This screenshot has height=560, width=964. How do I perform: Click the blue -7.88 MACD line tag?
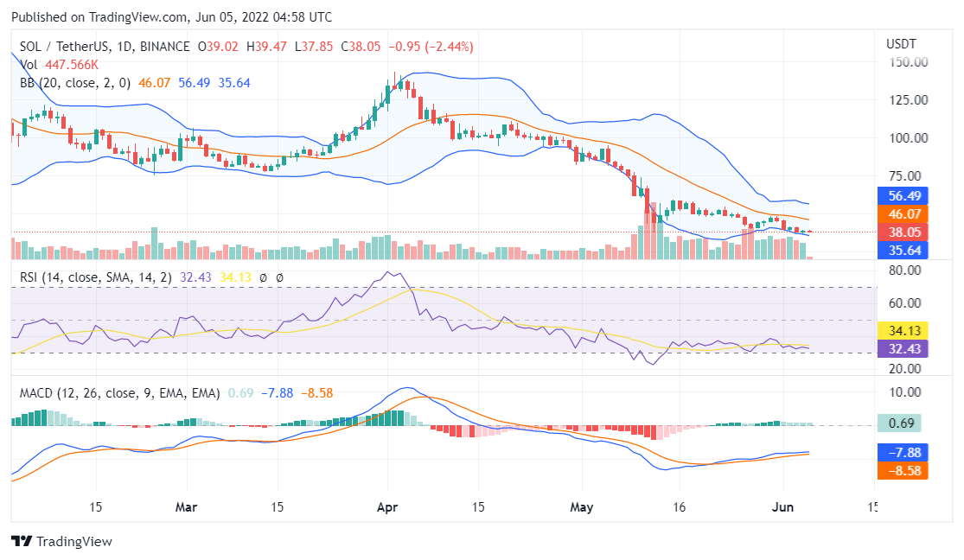(x=902, y=452)
